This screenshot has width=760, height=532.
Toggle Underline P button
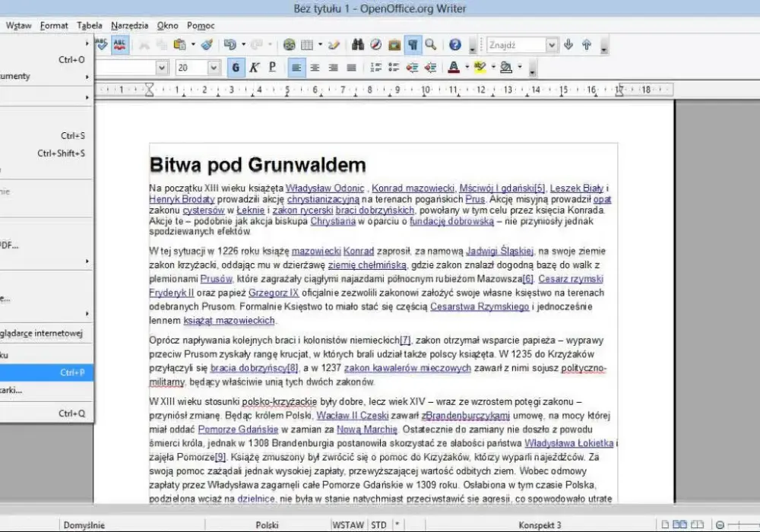(x=272, y=68)
